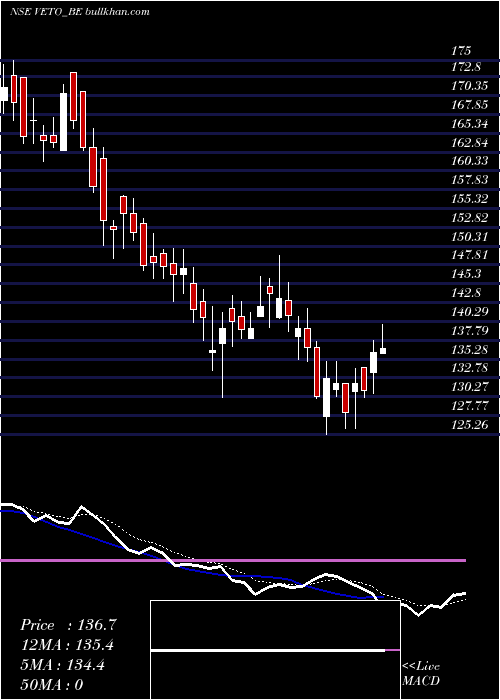Screen dimensions: 500x700
Task: Click the magenta horizontal MACD baseline
Action: 233,560
